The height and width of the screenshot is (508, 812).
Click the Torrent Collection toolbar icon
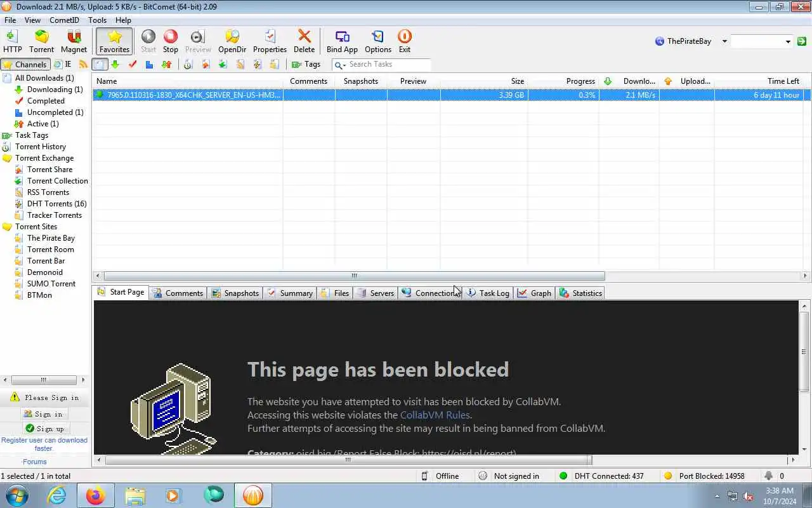click(223, 64)
